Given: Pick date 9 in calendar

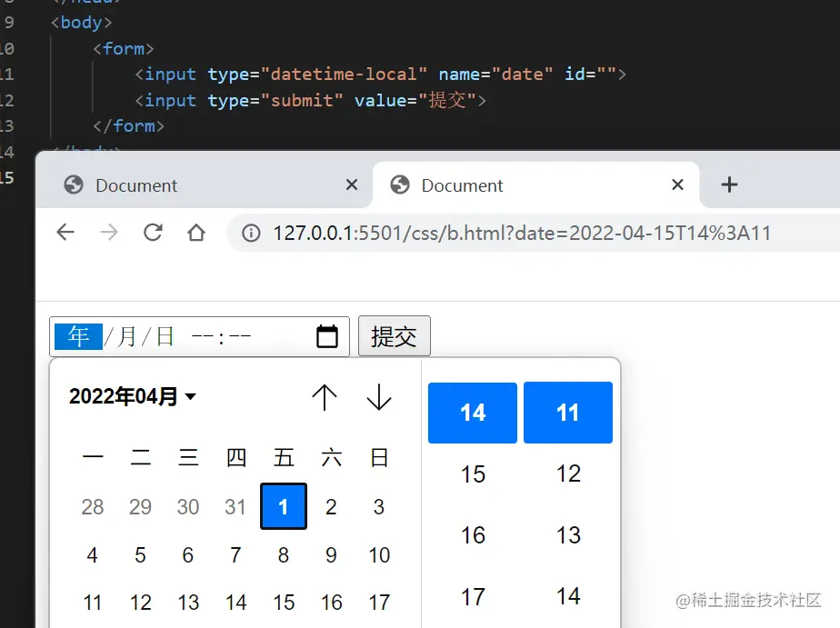Looking at the screenshot, I should tap(331, 554).
